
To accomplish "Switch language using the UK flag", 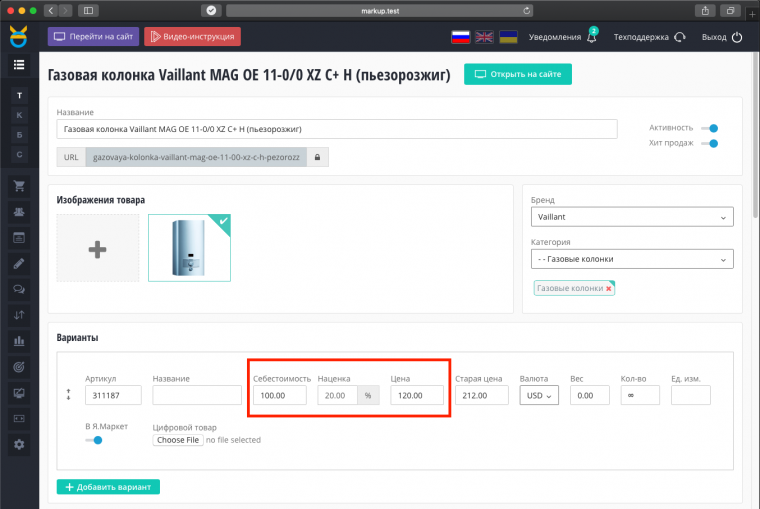I will click(x=484, y=37).
